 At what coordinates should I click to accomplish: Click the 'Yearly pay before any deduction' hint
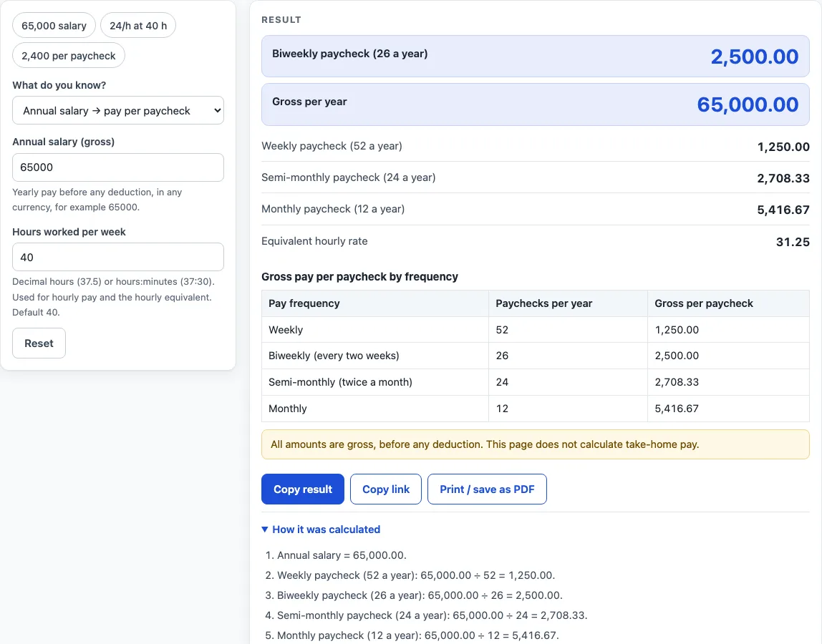click(x=97, y=200)
